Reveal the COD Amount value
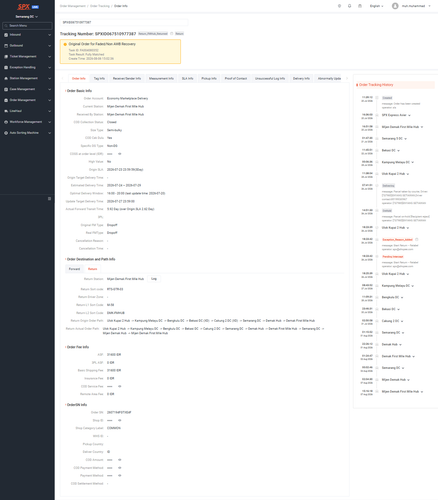Image resolution: width=438 pixels, height=500 pixels. tap(119, 460)
